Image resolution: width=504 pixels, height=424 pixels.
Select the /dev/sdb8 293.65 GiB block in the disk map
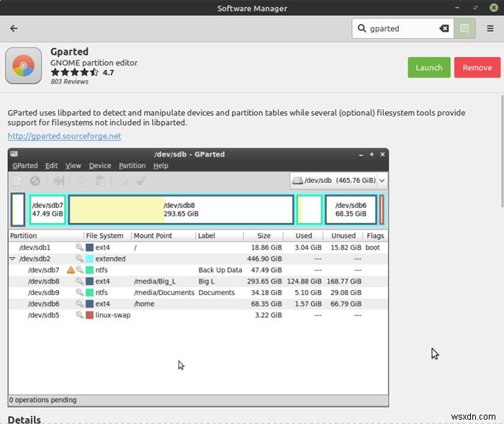(181, 209)
